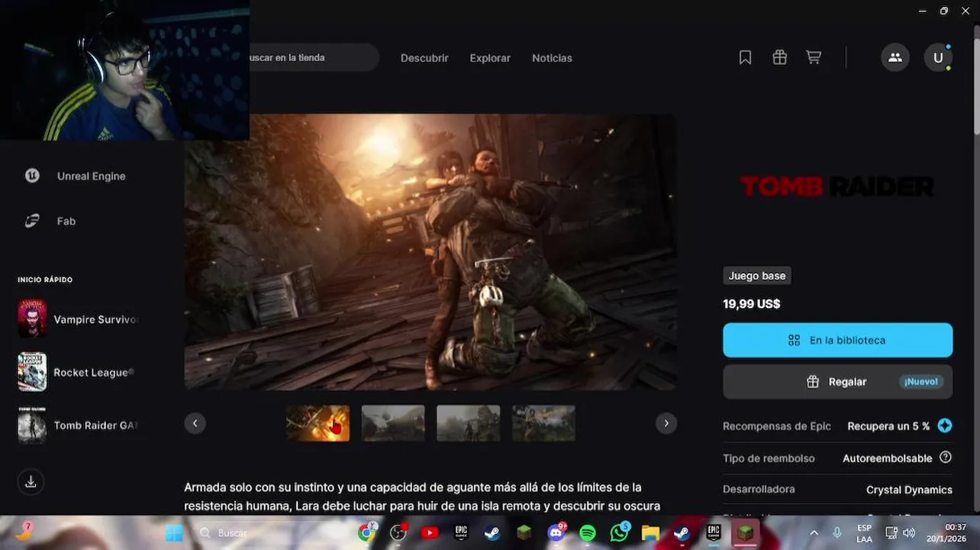Open the wishlist bookmark icon
980x550 pixels.
point(745,57)
